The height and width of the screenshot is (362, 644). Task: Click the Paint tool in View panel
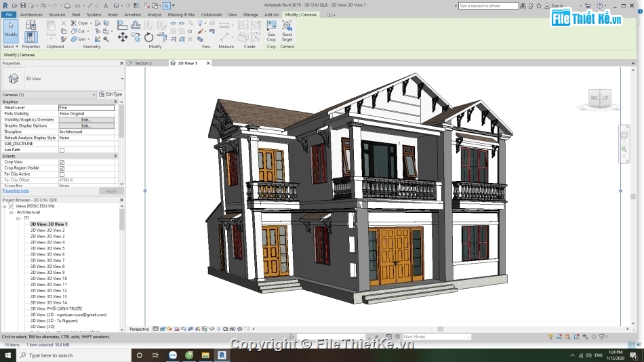coord(201,31)
